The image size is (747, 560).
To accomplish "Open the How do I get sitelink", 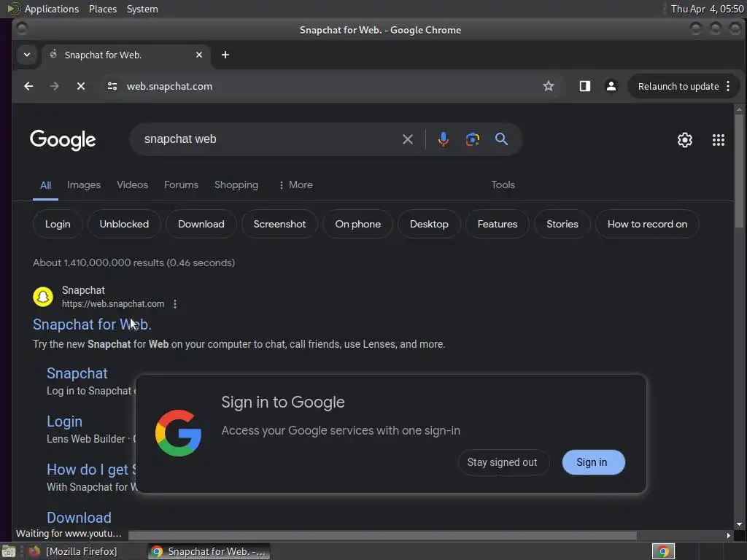I will pyautogui.click(x=91, y=470).
